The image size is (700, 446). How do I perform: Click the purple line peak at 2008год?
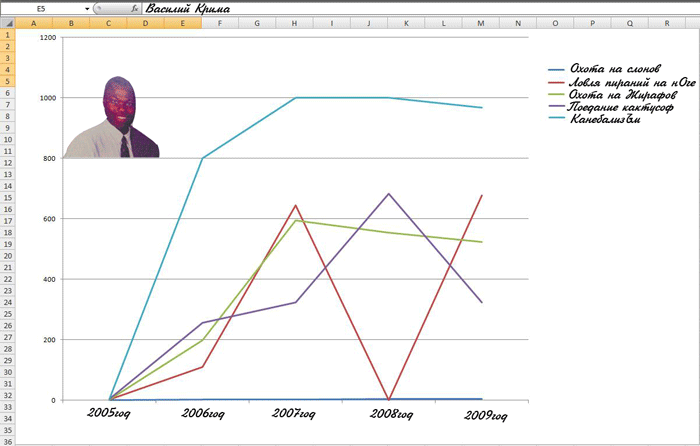pyautogui.click(x=389, y=194)
